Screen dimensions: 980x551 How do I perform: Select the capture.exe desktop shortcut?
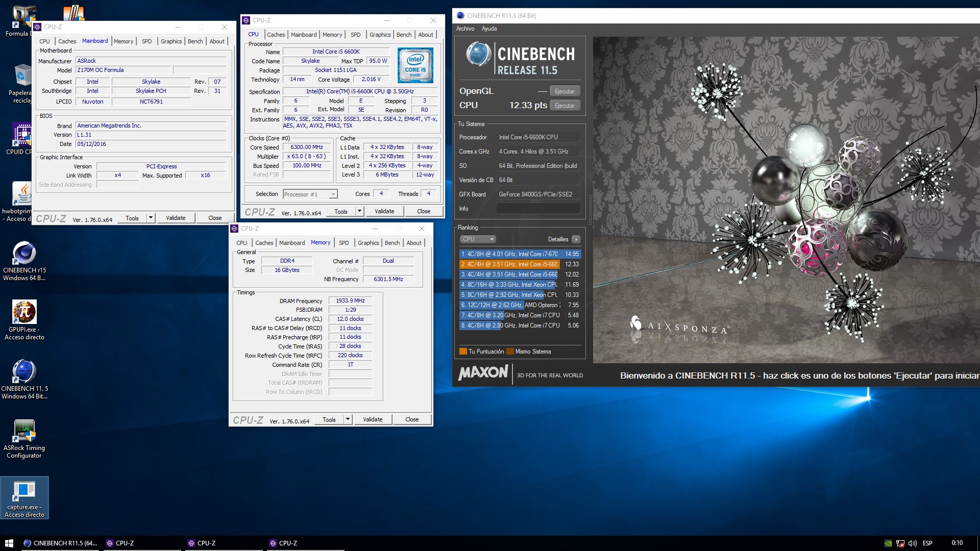pos(24,498)
